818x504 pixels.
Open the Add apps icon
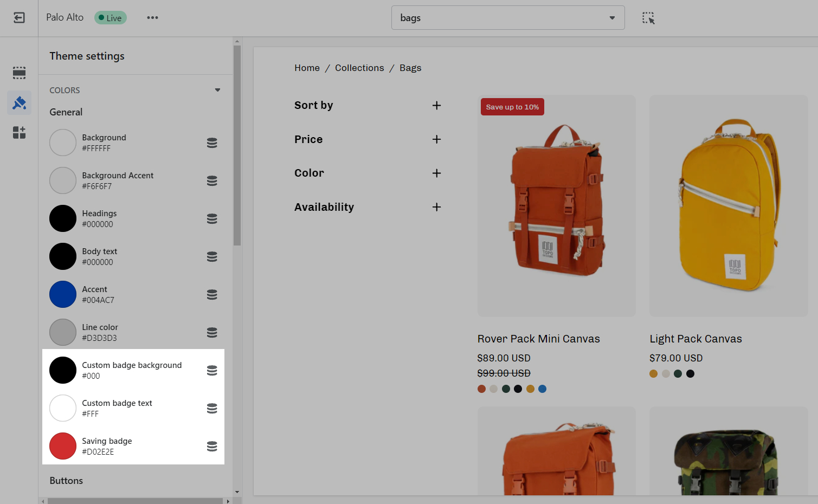click(19, 132)
